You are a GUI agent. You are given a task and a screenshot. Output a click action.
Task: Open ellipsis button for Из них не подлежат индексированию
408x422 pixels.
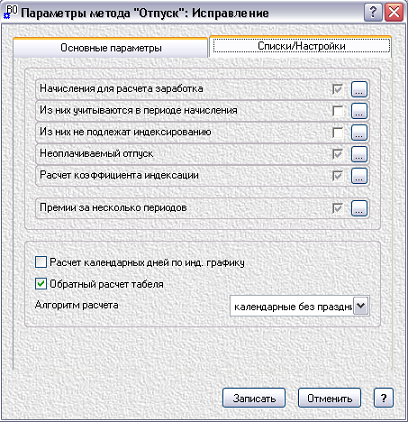coord(359,132)
